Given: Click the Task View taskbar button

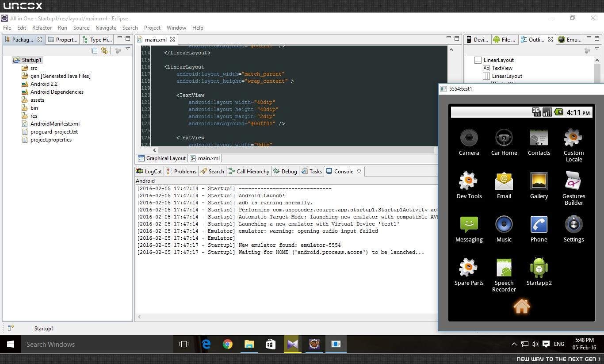Looking at the screenshot, I should [184, 344].
